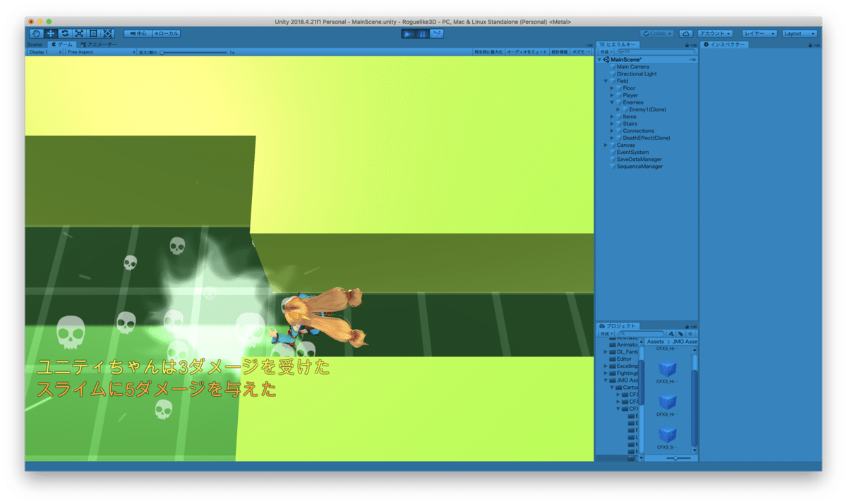
Task: Expand the Stairs object arrow
Action: pos(612,124)
